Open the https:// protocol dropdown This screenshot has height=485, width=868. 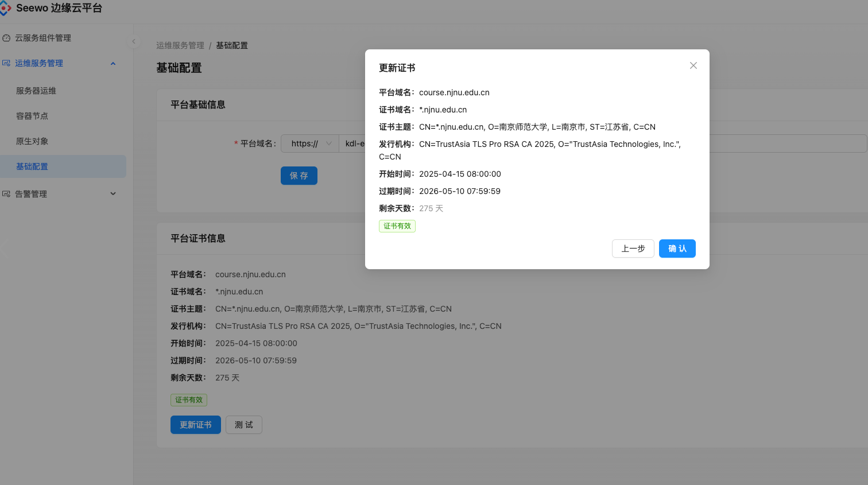pos(310,143)
